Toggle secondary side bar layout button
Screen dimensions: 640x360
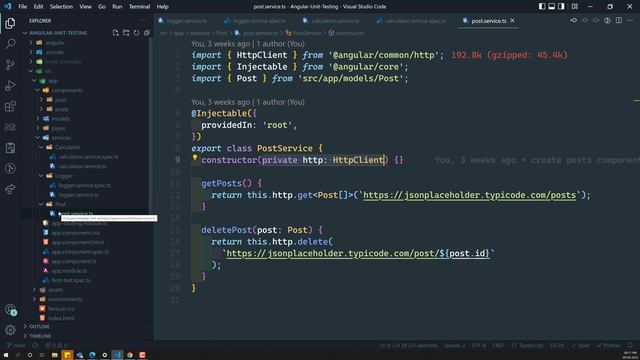[x=561, y=7]
